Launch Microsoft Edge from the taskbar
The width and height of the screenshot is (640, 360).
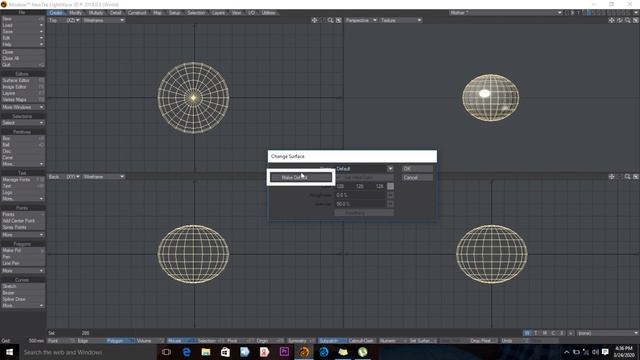point(186,352)
